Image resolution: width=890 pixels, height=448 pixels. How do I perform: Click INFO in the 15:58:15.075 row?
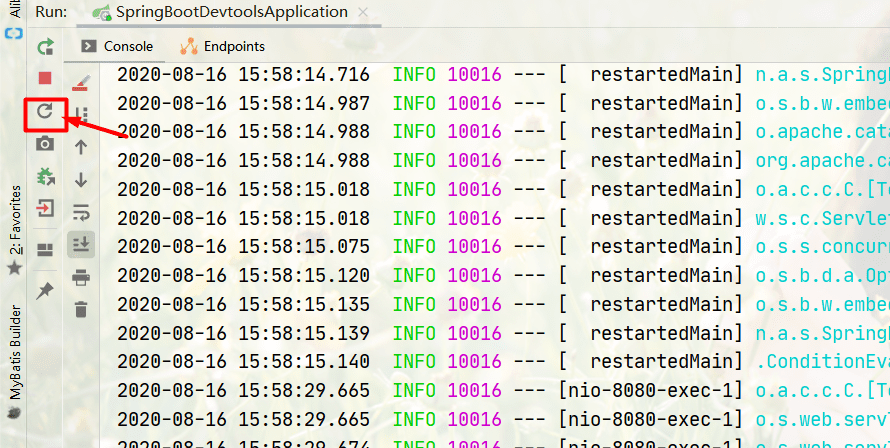[414, 246]
